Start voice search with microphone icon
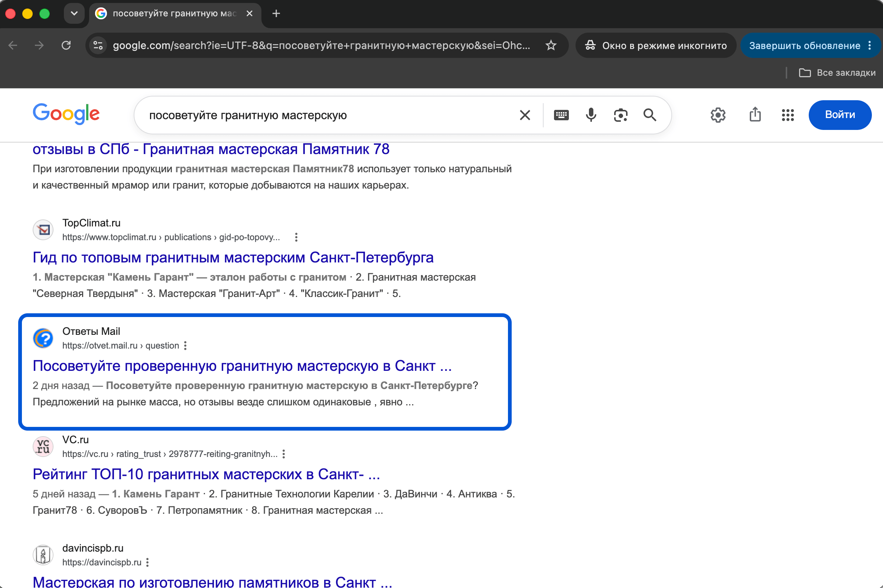This screenshot has height=588, width=883. 591,115
